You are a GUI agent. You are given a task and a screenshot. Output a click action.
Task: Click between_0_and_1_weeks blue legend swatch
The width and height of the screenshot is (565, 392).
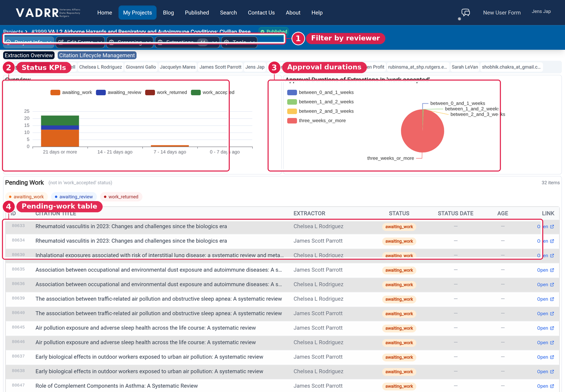pyautogui.click(x=292, y=93)
